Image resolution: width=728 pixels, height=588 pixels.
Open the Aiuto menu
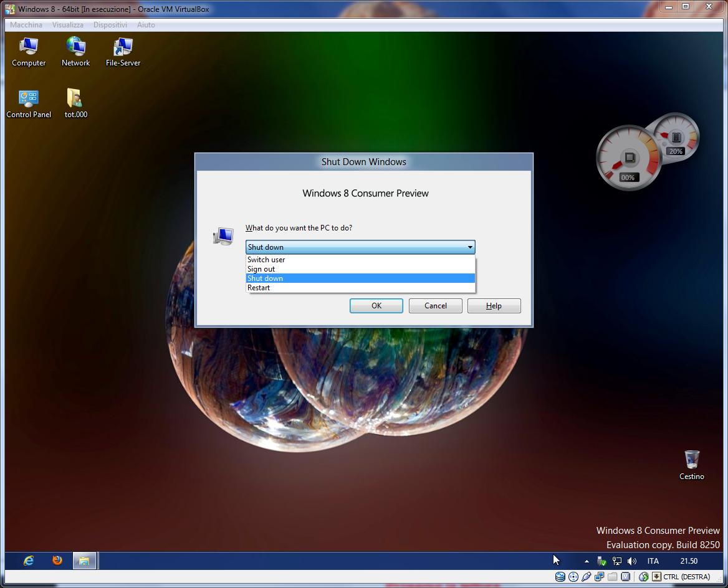tap(146, 24)
